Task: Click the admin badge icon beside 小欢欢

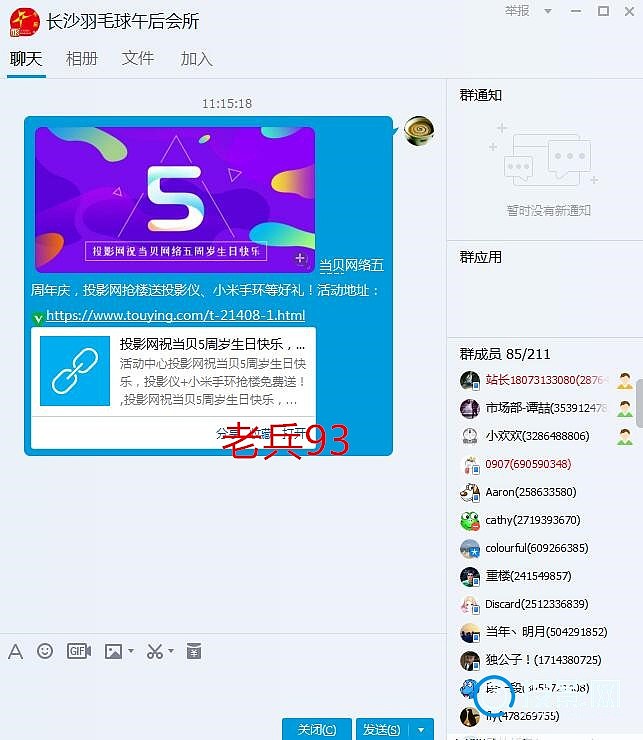Action: 625,437
